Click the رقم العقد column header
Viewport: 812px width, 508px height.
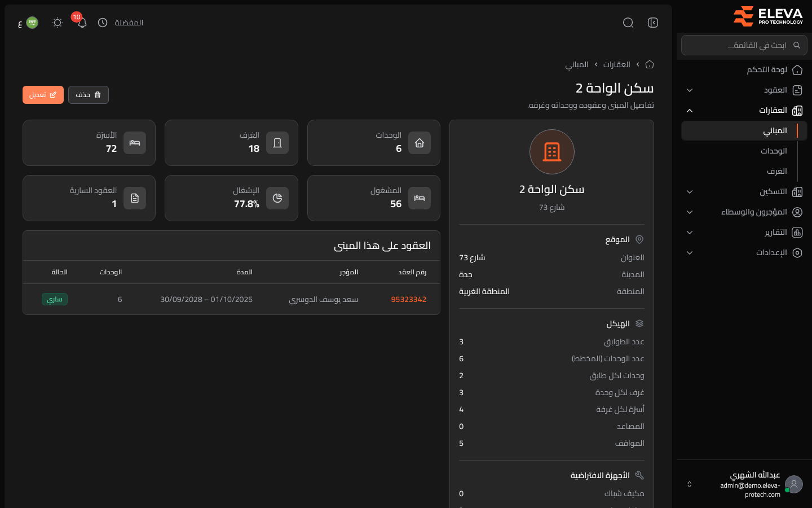412,272
